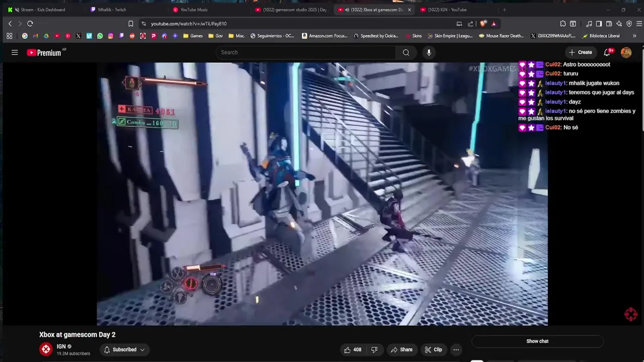Open browser extensions puzzle icon

point(563,24)
